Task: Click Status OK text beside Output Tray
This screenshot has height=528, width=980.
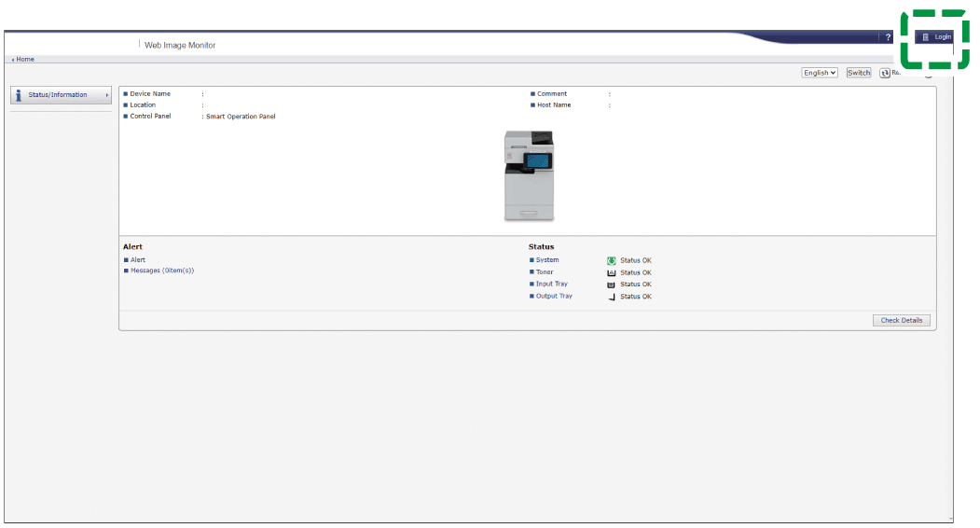Action: pos(636,297)
